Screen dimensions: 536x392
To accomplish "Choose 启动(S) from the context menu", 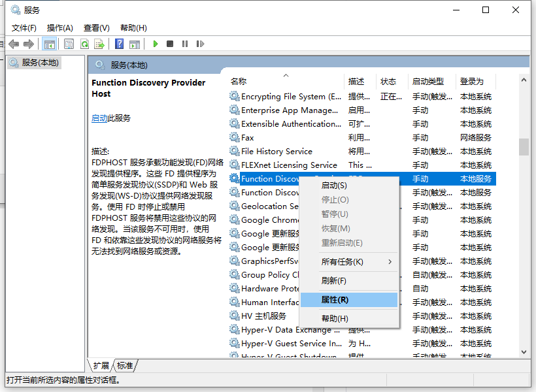I will (x=334, y=186).
